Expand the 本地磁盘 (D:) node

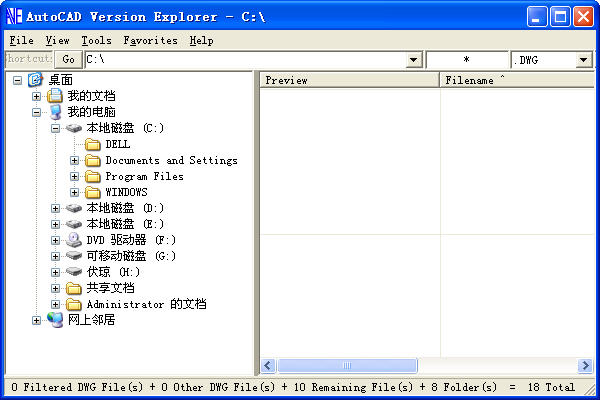pyautogui.click(x=55, y=208)
